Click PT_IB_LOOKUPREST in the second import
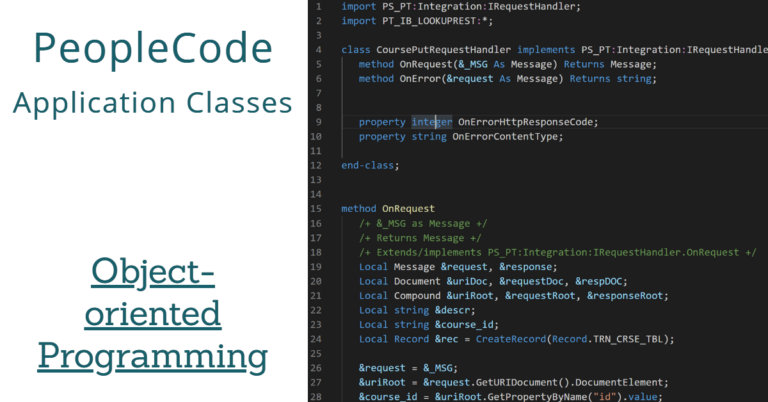 pyautogui.click(x=429, y=21)
